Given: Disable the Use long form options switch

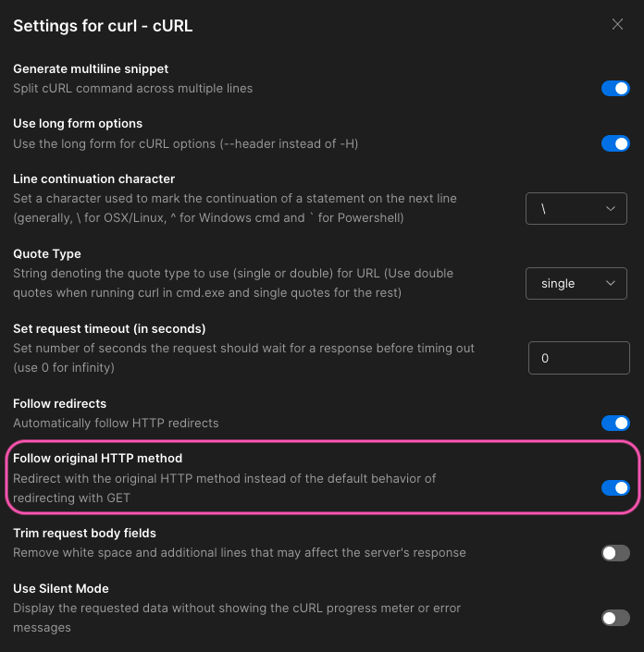Looking at the screenshot, I should (x=615, y=143).
